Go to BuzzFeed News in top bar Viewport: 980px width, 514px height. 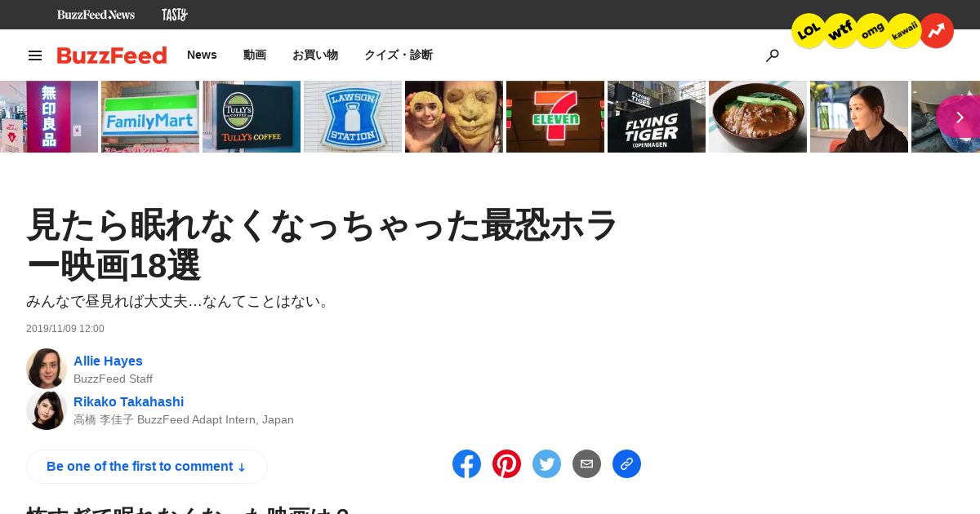(x=96, y=15)
